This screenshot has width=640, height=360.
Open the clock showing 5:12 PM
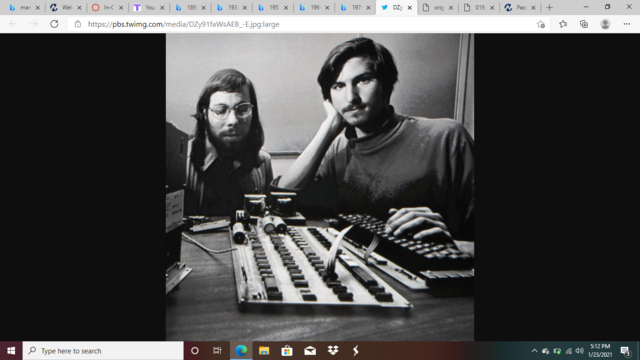coord(600,351)
